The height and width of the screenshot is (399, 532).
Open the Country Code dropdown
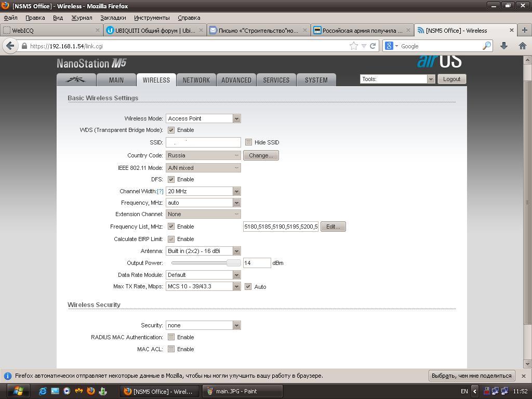203,155
